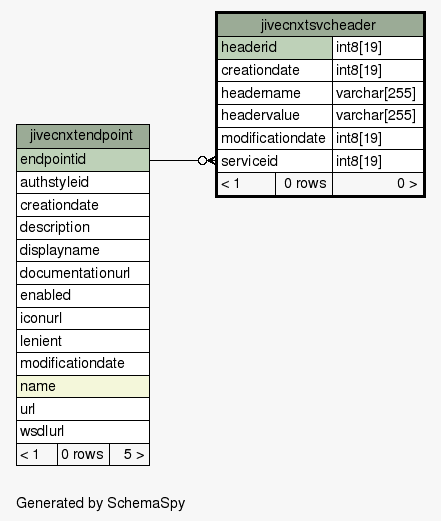
Task: Click the headername column
Action: [275, 93]
